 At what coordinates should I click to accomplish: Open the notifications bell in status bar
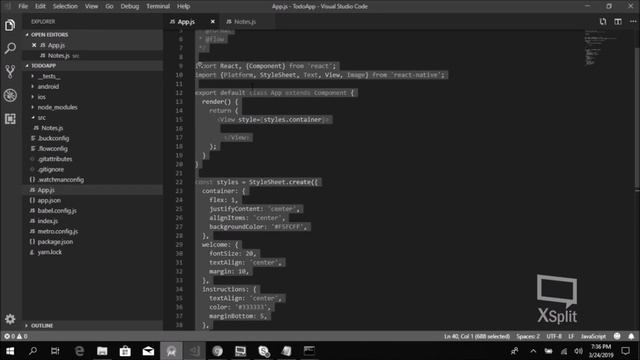point(631,336)
